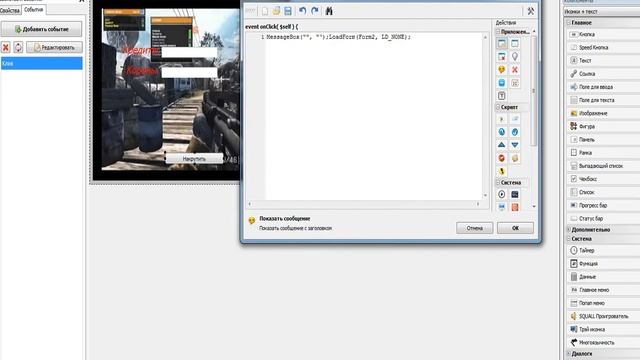This screenshot has height=360, width=640.
Task: Click the code editor horizontal scrollbar right arrow
Action: (478, 204)
